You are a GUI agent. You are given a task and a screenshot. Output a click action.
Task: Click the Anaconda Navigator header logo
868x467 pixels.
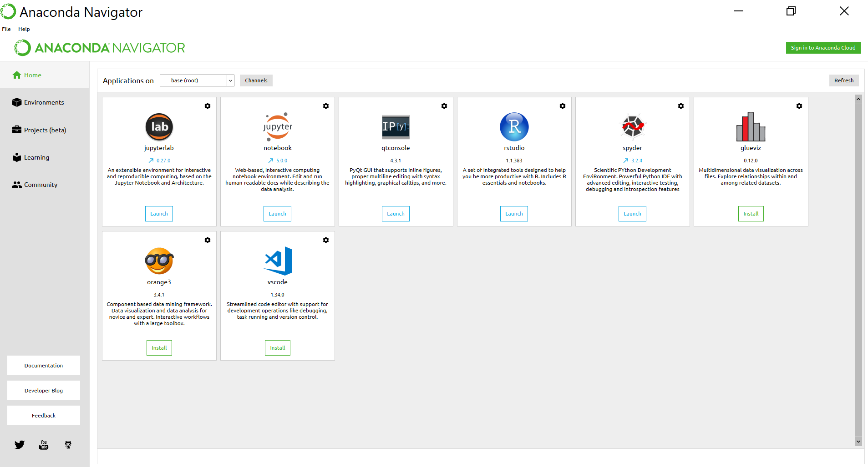coord(100,48)
